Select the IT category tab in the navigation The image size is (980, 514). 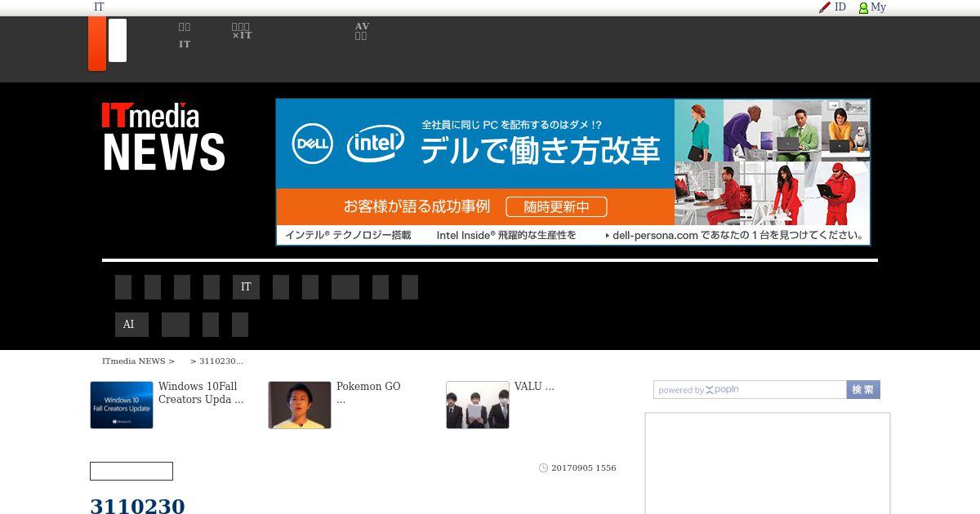point(246,287)
